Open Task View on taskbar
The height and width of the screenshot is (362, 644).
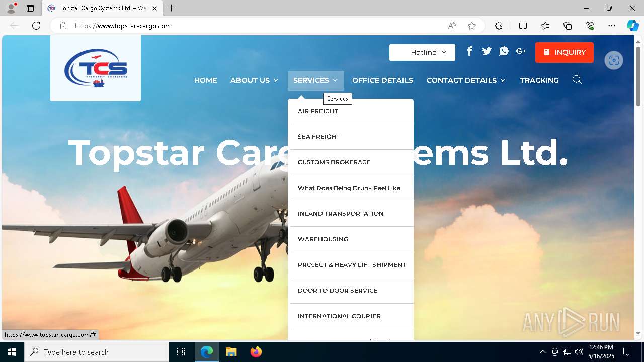click(x=181, y=352)
